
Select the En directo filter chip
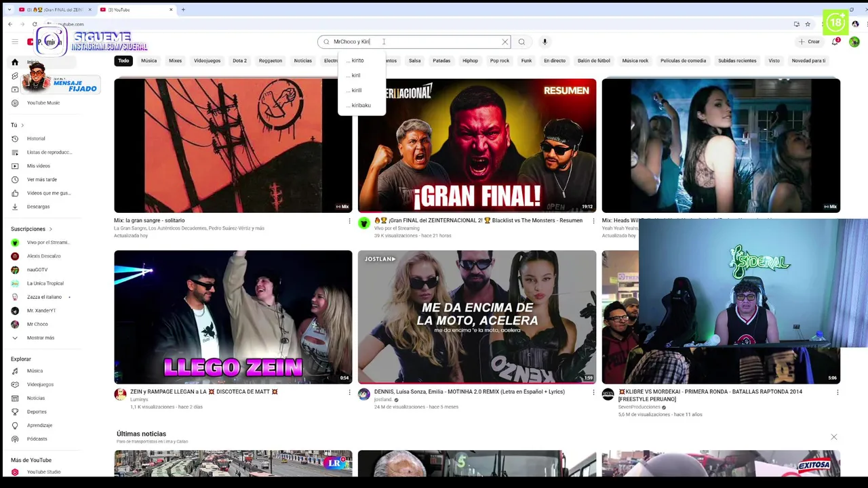click(x=554, y=61)
